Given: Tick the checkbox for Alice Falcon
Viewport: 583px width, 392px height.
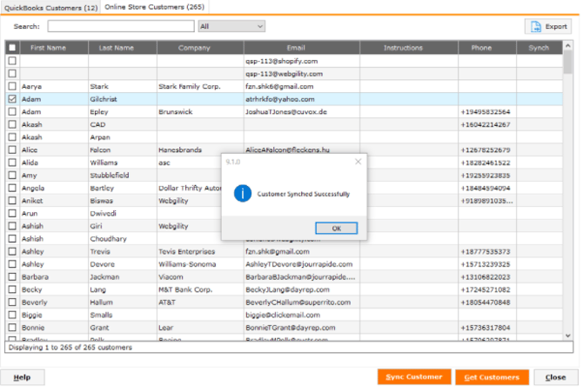Looking at the screenshot, I should pos(11,149).
